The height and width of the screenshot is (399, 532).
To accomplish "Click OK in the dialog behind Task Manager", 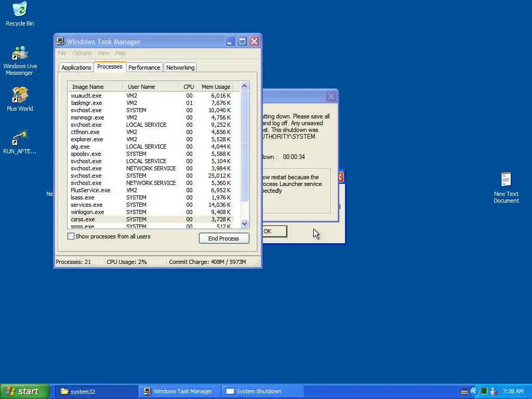I will point(274,231).
